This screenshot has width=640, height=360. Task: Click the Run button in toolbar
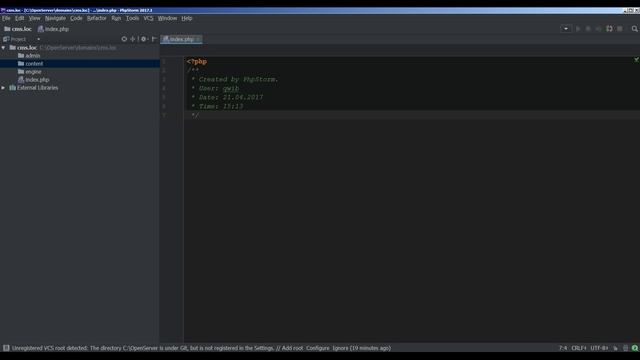(578, 29)
